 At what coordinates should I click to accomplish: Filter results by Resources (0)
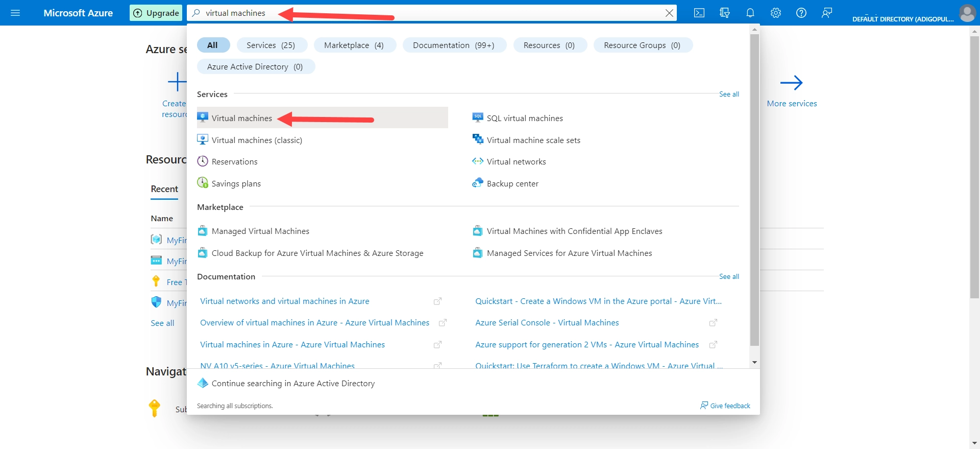pos(549,45)
